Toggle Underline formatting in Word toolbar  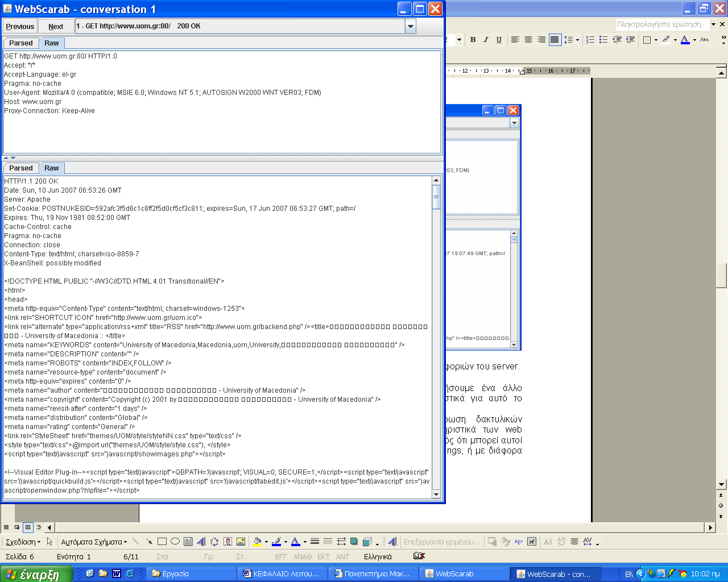click(x=499, y=40)
